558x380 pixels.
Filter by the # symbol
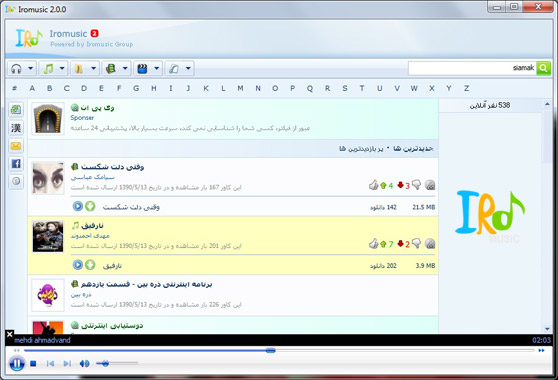(14, 88)
